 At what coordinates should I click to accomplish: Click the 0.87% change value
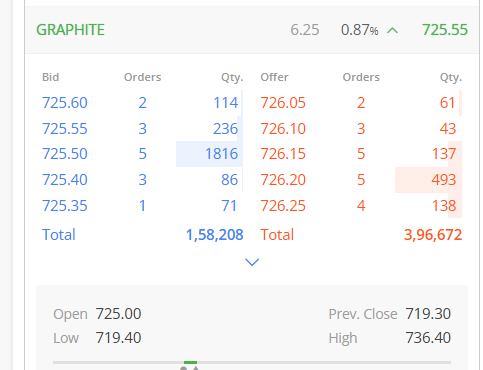(359, 30)
